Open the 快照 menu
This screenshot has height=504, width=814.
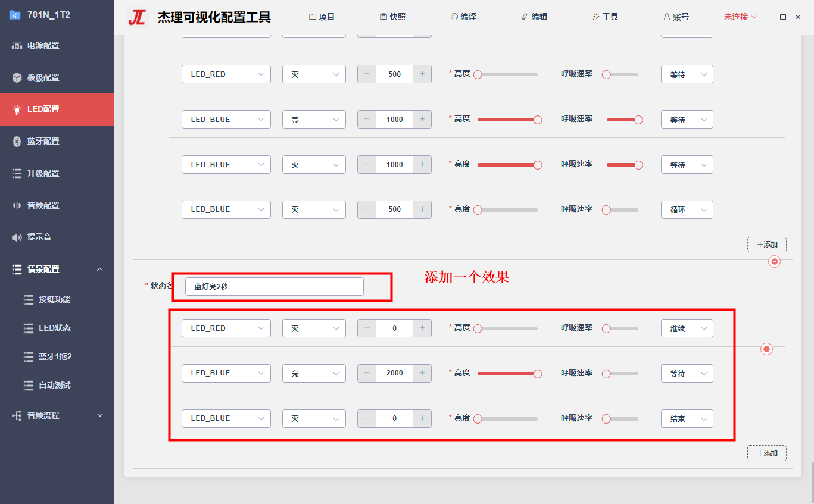pos(392,17)
